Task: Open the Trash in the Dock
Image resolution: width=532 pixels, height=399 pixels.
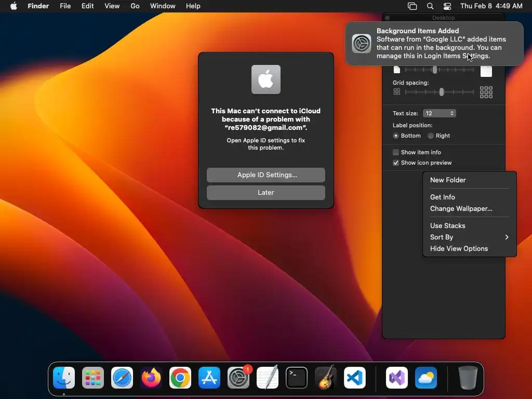Action: [468, 378]
